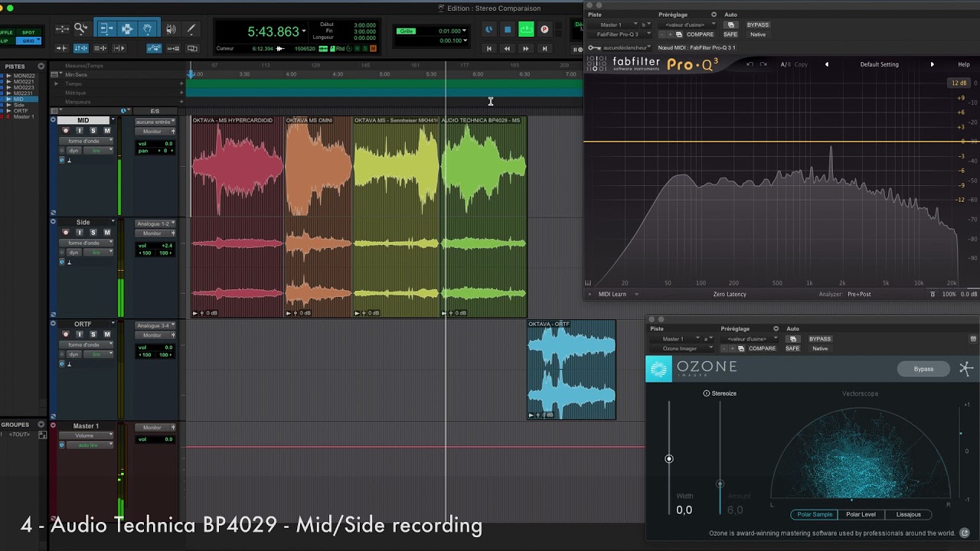Screen dimensions: 980x551
Task: Click undo arrow in FabFilter Pro-Q 3
Action: (750, 64)
